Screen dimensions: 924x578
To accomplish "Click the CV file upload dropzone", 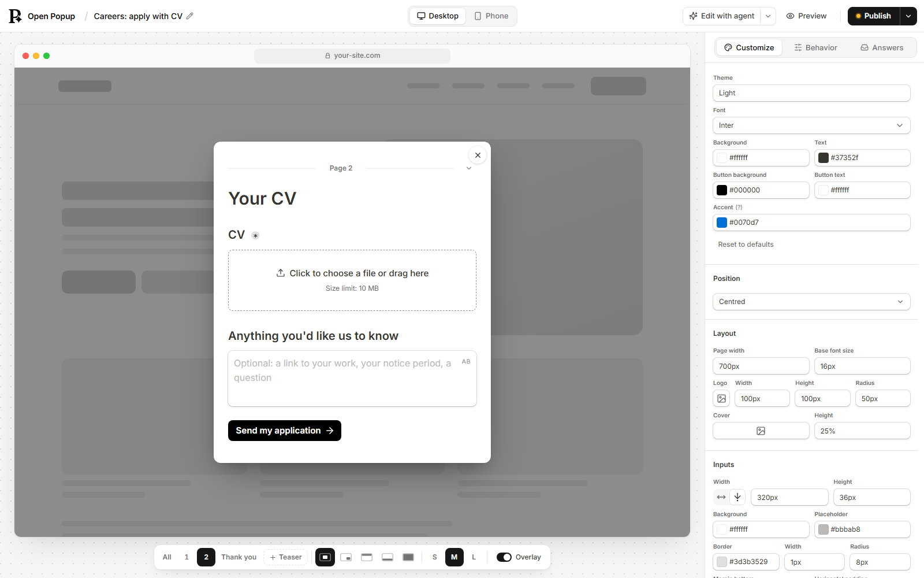I will pos(352,280).
